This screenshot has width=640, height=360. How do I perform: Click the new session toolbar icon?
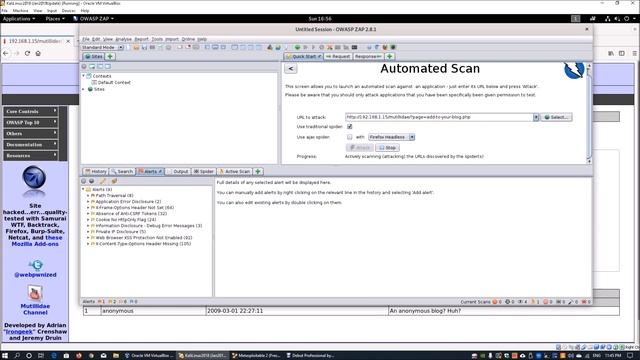(x=128, y=47)
